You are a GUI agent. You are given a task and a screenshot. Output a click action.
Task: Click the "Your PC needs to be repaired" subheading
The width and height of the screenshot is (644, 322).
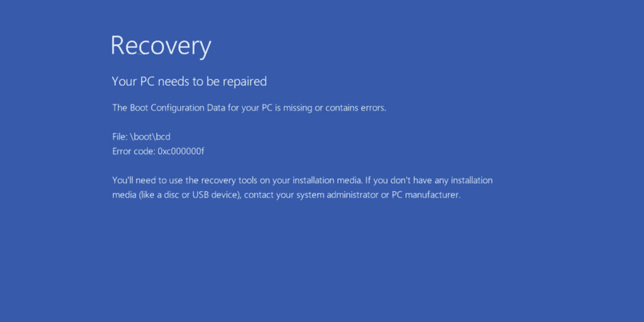click(189, 82)
